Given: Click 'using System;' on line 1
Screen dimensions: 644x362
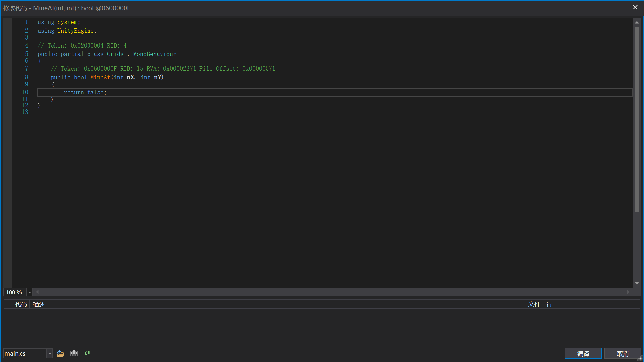Looking at the screenshot, I should pos(59,22).
